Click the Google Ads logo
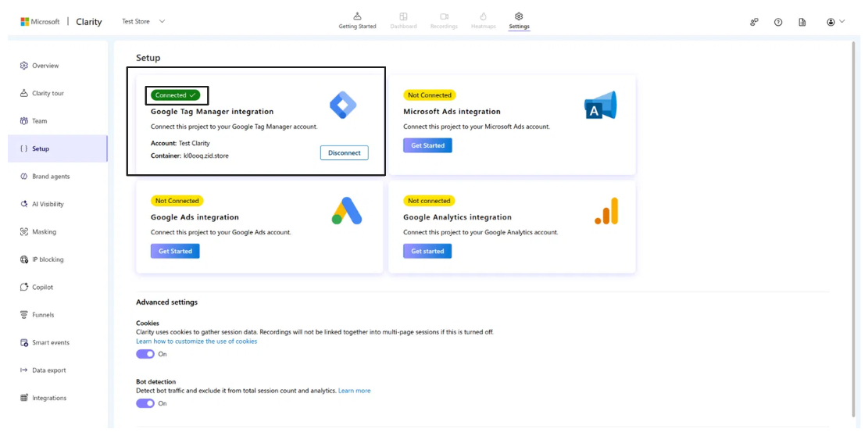The width and height of the screenshot is (868, 436). pos(347,211)
